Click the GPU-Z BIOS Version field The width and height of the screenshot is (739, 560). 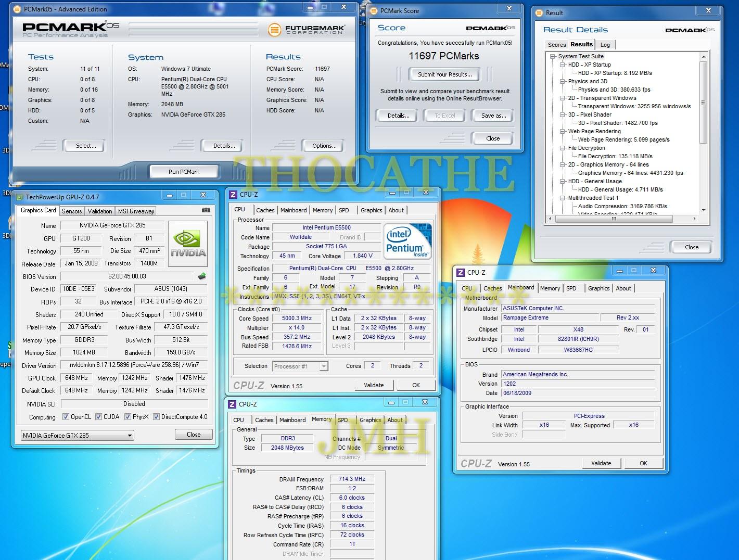coord(127,276)
